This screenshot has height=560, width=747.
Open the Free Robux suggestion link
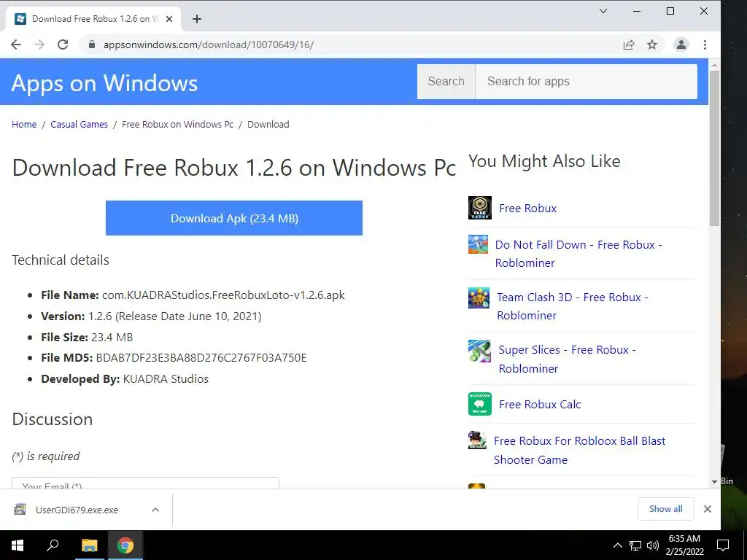pos(528,208)
